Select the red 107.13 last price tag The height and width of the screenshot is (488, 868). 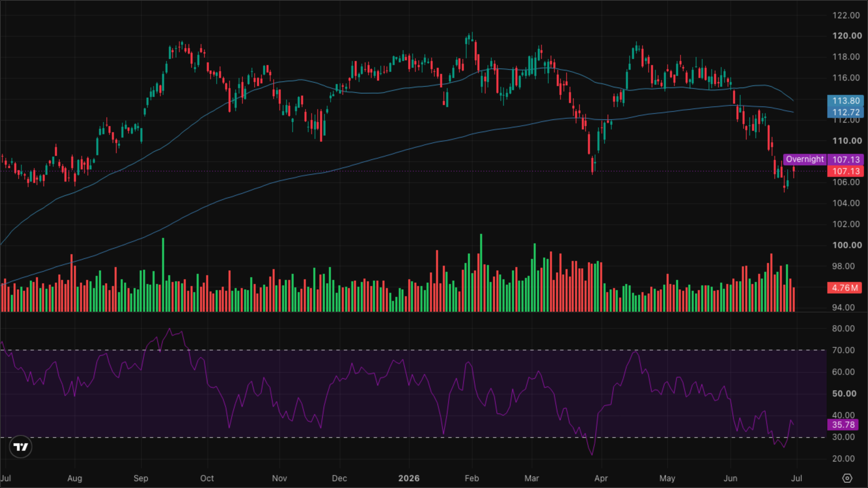[845, 171]
